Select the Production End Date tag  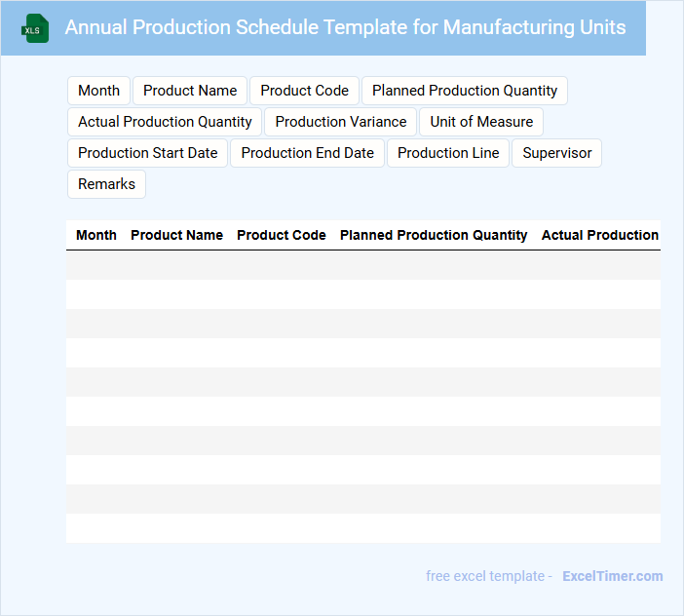click(308, 153)
